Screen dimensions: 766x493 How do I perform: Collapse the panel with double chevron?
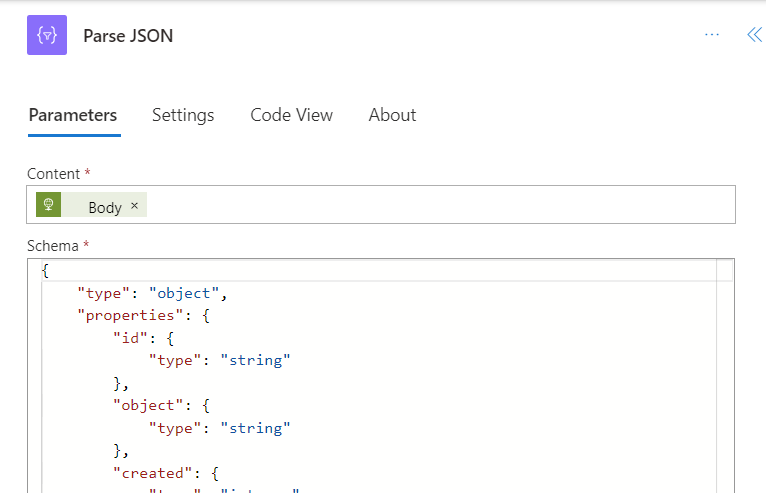point(754,35)
